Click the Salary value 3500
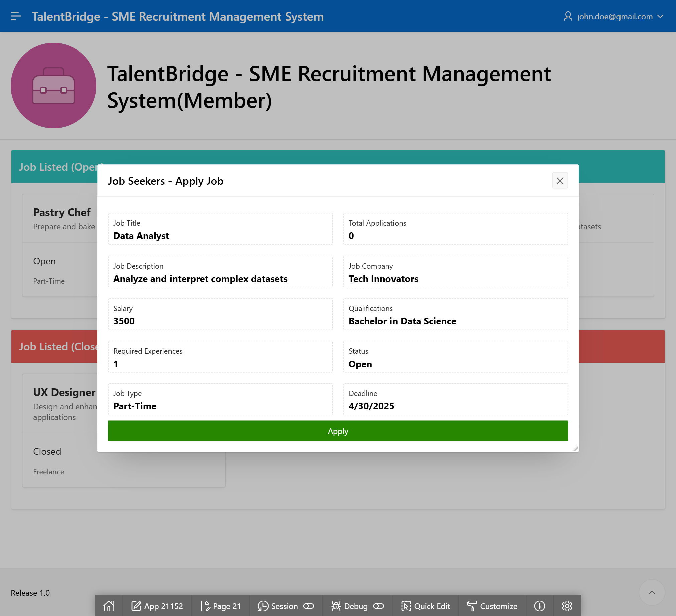676x616 pixels. click(x=124, y=321)
